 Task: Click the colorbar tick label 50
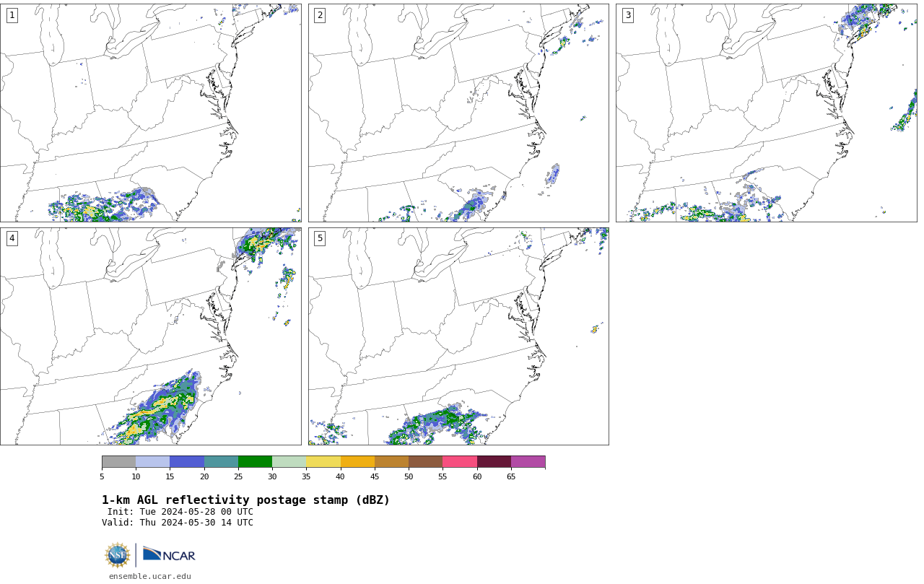409,476
